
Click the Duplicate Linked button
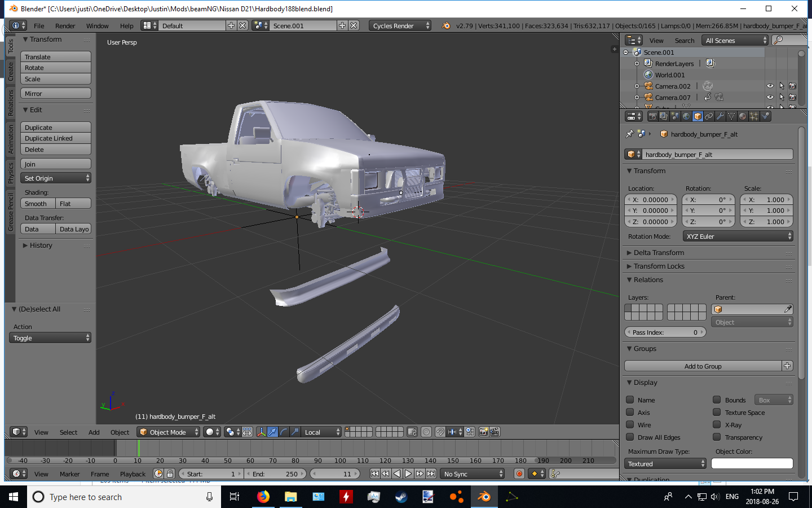coord(56,138)
